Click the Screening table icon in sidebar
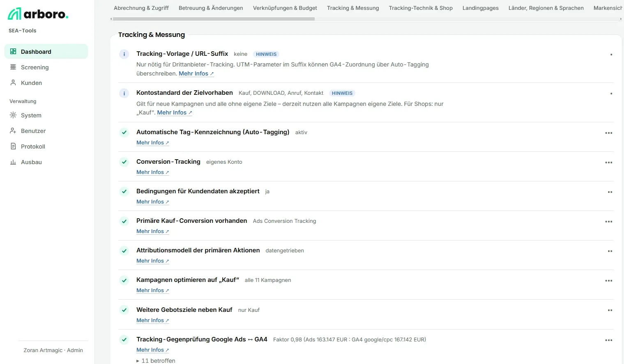The image size is (624, 364). [x=13, y=67]
